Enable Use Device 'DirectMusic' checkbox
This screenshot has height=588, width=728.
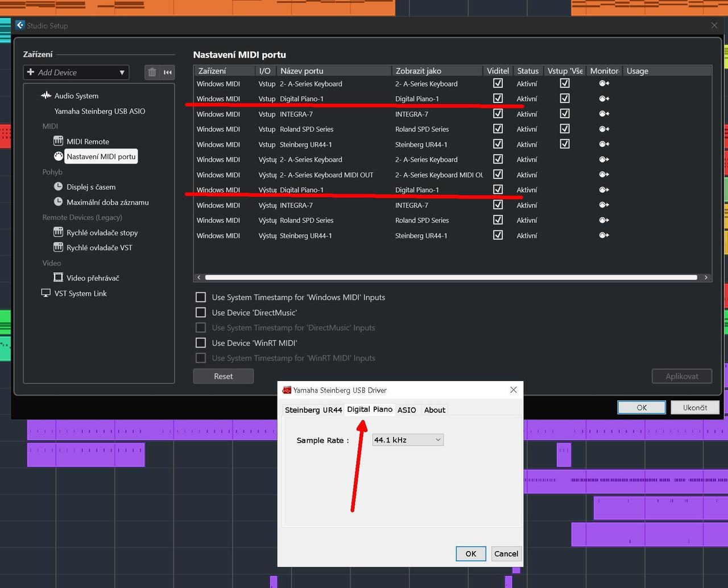[x=201, y=313]
